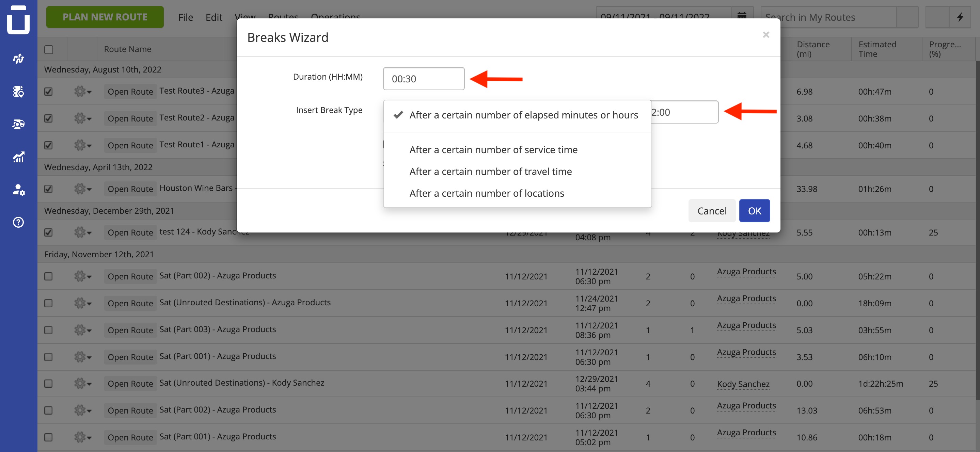980x452 pixels.
Task: Click Open Route for Test Route3
Action: pyautogui.click(x=130, y=92)
